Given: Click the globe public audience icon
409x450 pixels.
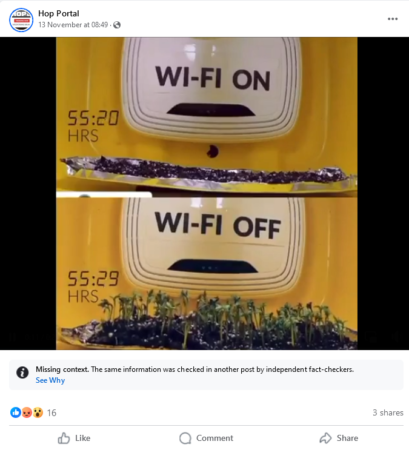Looking at the screenshot, I should point(117,25).
